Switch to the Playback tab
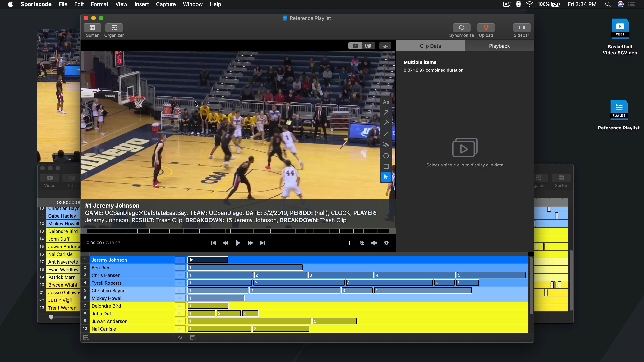This screenshot has height=362, width=644. pyautogui.click(x=499, y=46)
